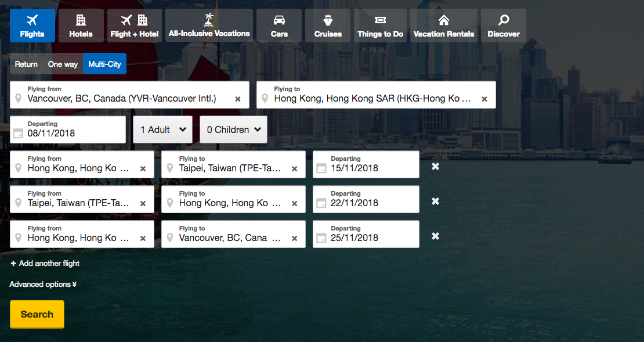This screenshot has height=342, width=644.
Task: Switch to the Hotels tab
Action: (81, 26)
